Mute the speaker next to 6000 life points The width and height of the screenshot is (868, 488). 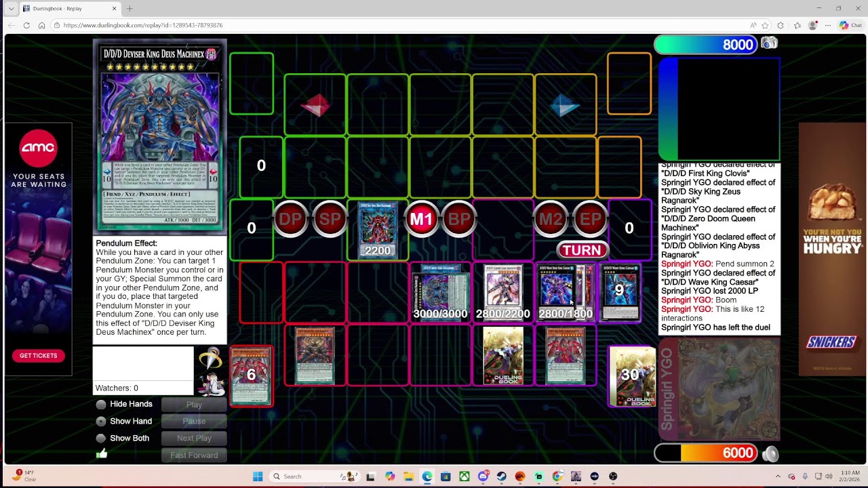(770, 453)
